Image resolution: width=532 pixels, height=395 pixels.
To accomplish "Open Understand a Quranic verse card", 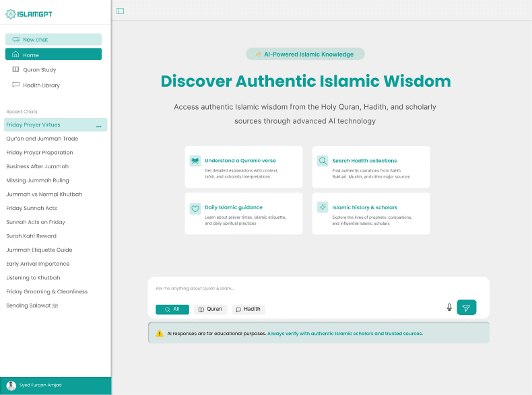I will tap(244, 167).
